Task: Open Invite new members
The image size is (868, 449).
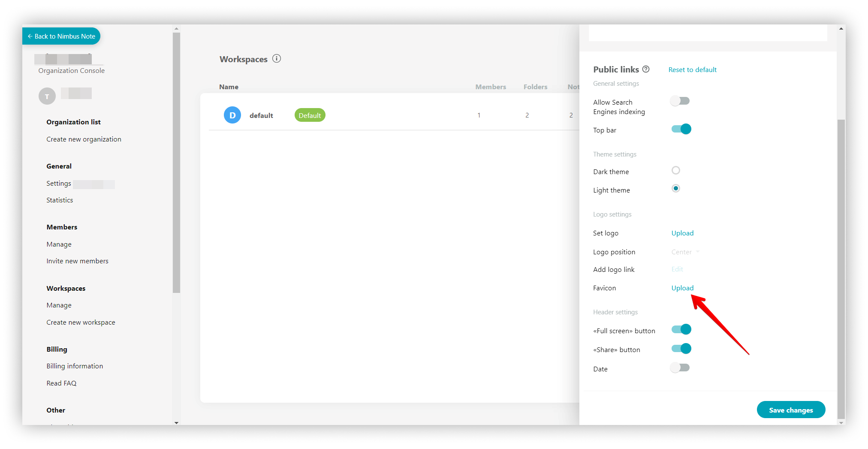Action: [77, 261]
